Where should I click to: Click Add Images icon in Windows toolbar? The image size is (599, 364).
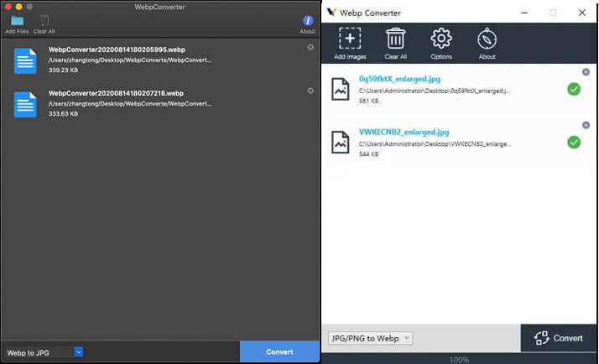tap(350, 39)
